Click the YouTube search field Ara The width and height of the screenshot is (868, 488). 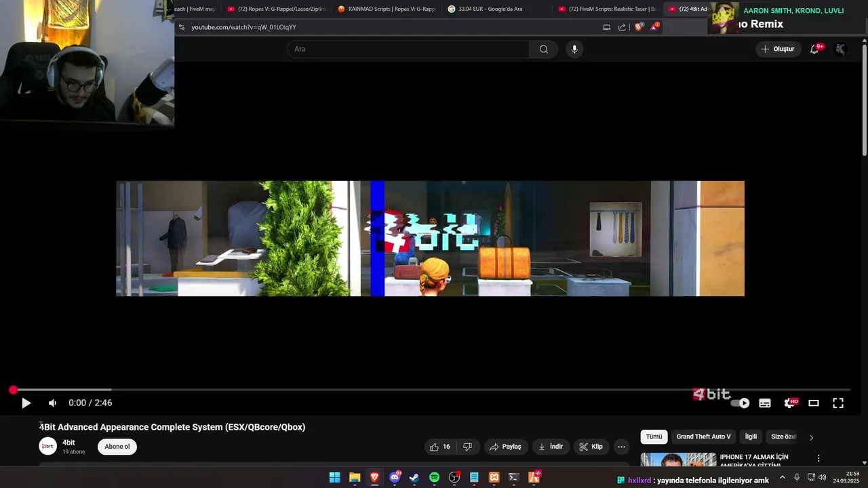click(408, 49)
